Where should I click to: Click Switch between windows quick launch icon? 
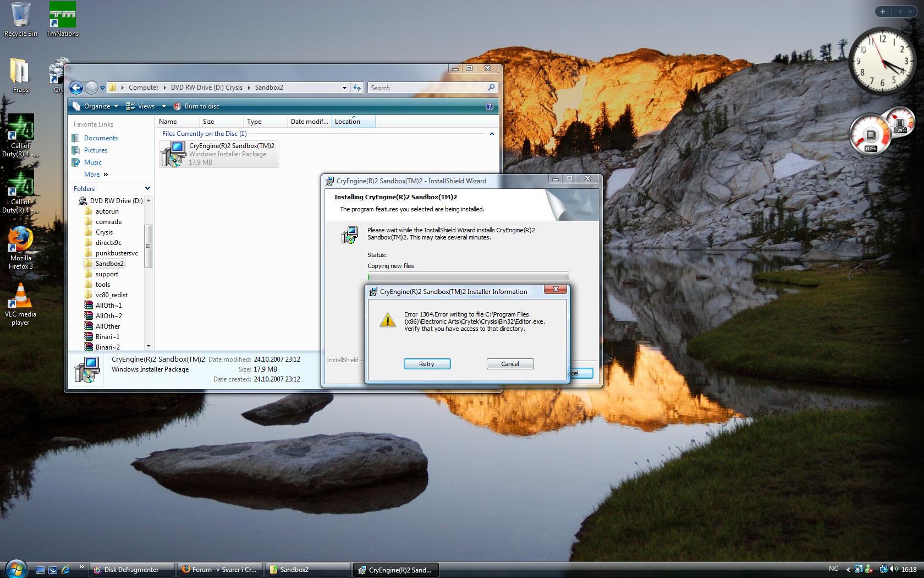53,570
